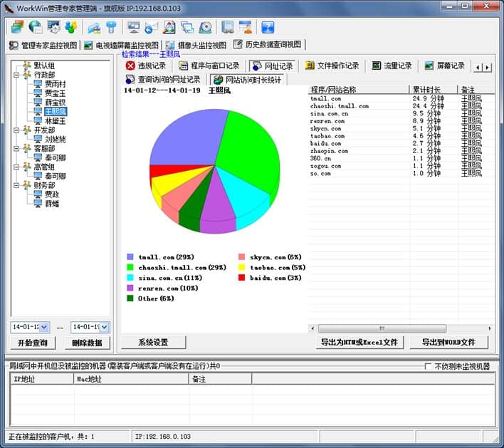
Task: Select the sina.com.cn row in list
Action: [x=401, y=113]
